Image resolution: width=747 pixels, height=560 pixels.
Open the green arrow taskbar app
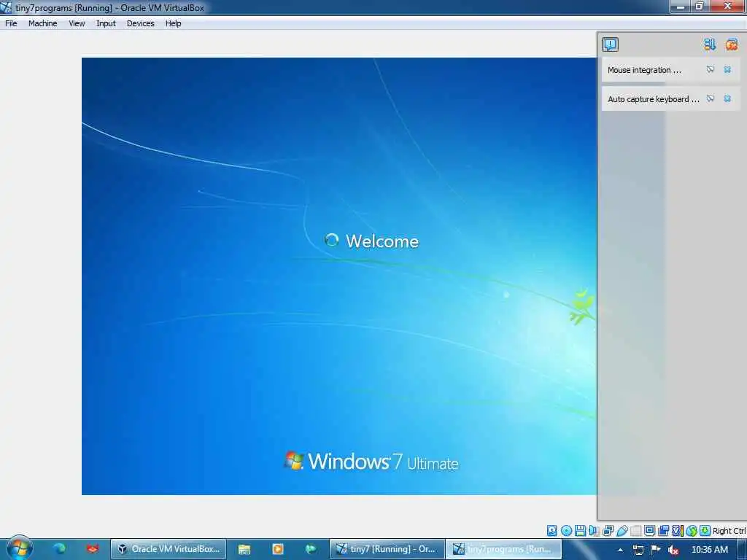(311, 549)
